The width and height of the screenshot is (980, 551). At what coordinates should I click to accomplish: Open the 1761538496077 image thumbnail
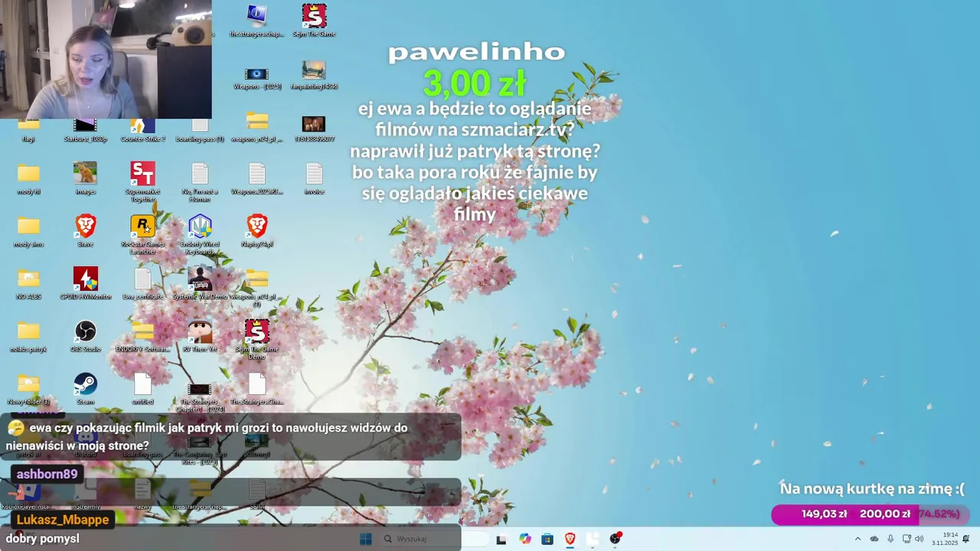click(314, 129)
